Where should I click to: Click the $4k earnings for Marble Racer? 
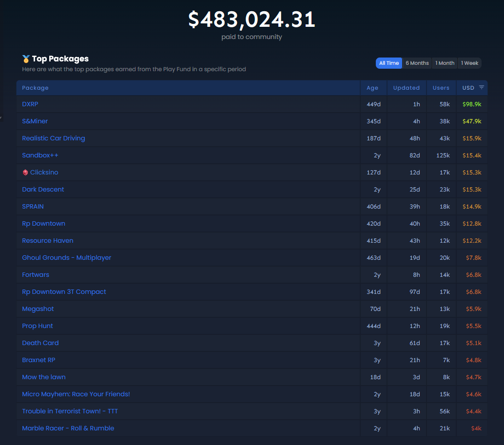coord(476,428)
